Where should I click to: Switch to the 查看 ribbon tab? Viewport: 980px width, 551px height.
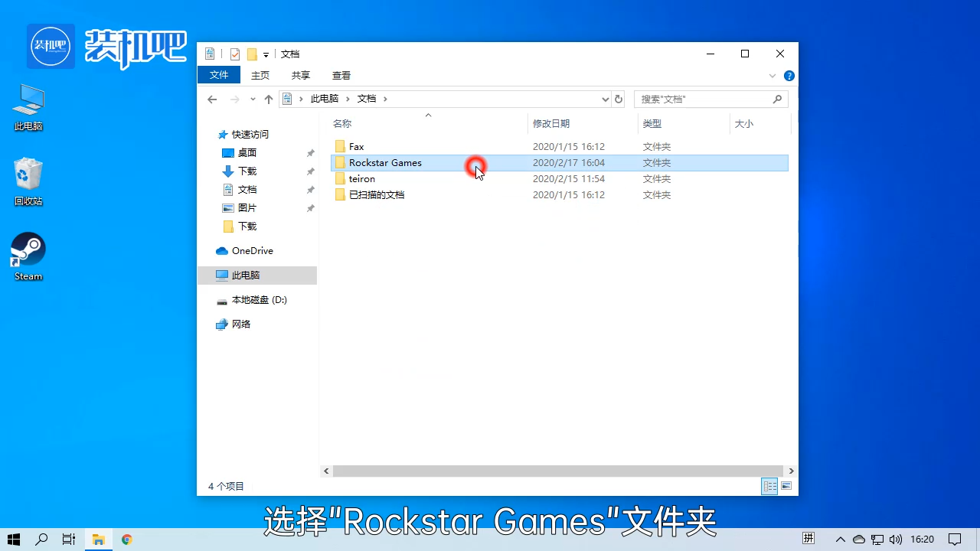341,74
